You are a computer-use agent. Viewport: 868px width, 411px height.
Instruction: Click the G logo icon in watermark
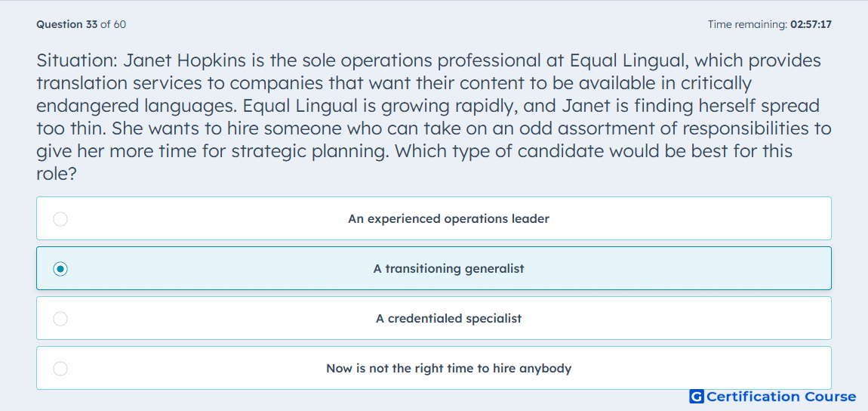[x=697, y=397]
